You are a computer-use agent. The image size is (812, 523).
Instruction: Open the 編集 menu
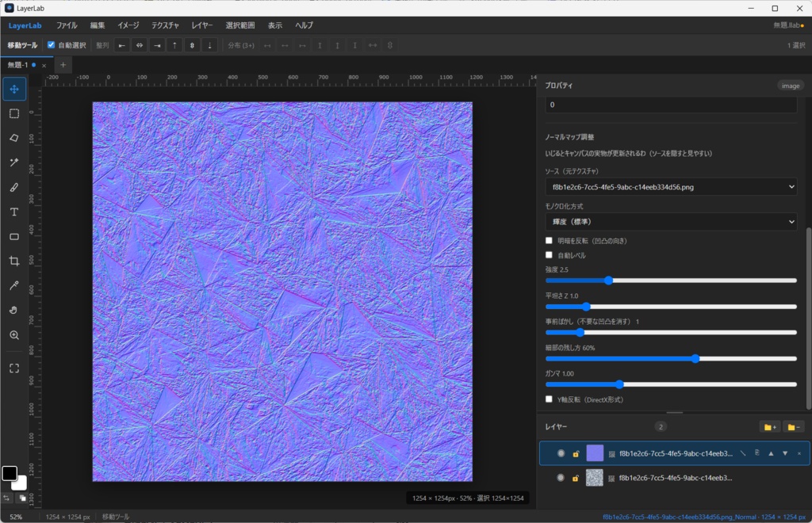pyautogui.click(x=98, y=25)
